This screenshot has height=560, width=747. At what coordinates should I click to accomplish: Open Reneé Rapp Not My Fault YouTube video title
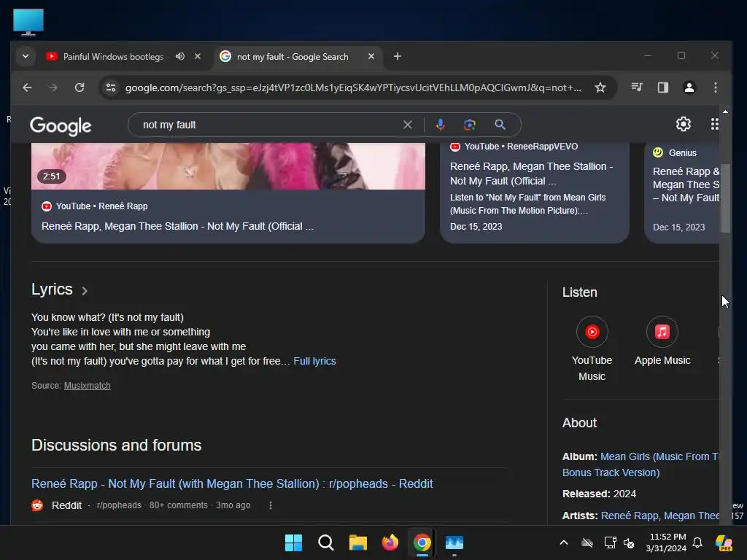pyautogui.click(x=177, y=226)
